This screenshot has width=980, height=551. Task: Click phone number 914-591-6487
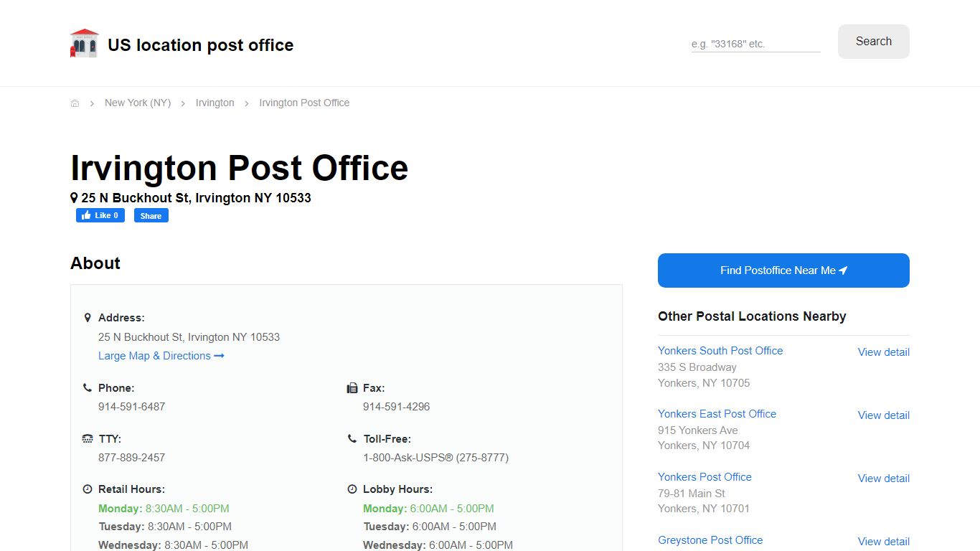[x=131, y=407]
